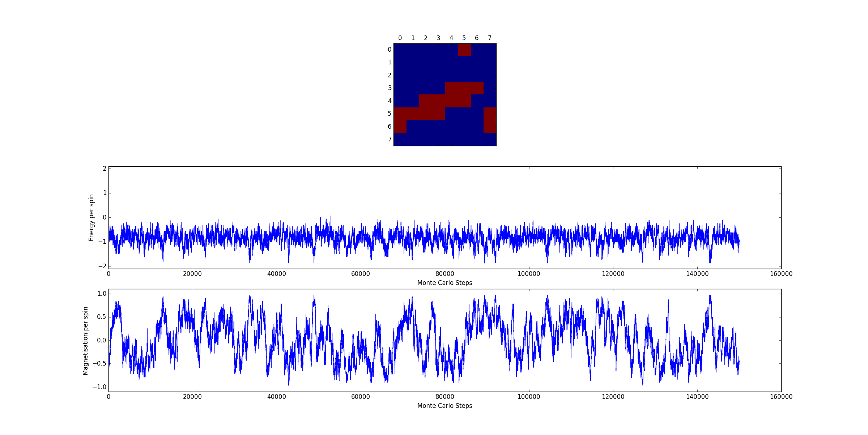Click the 80000 tick label below the energy plot
Screen dimensions: 868x435
[x=444, y=274]
